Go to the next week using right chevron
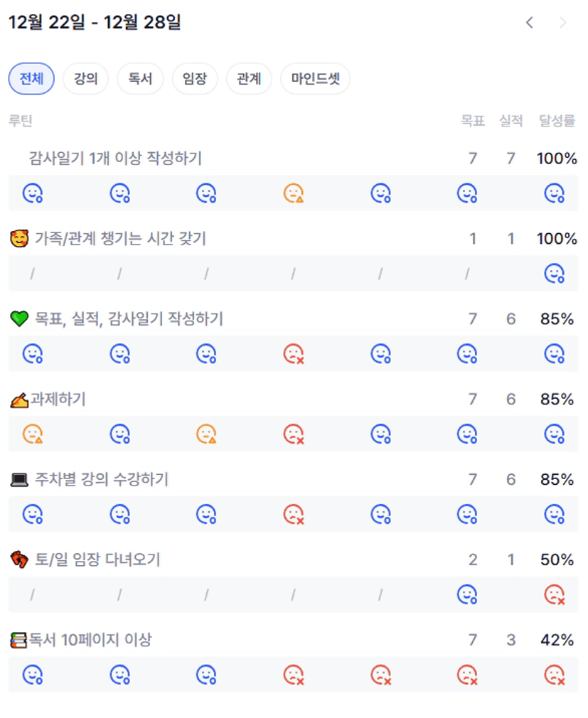Screen dimensions: 588x718 click(x=562, y=23)
